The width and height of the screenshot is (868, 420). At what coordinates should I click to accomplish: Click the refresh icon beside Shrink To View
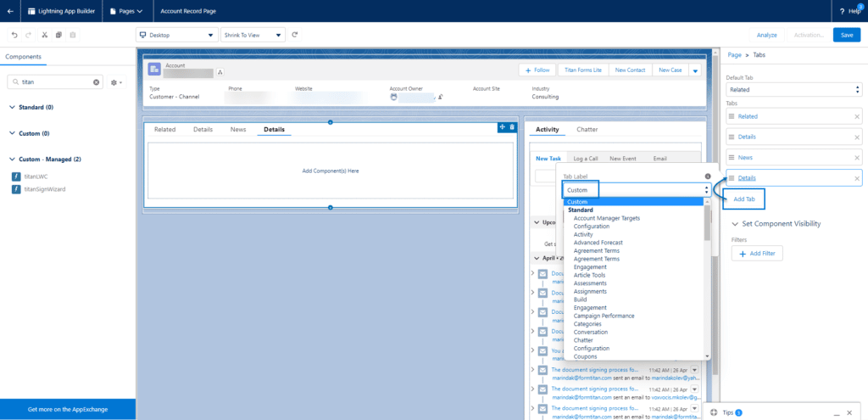(x=295, y=35)
